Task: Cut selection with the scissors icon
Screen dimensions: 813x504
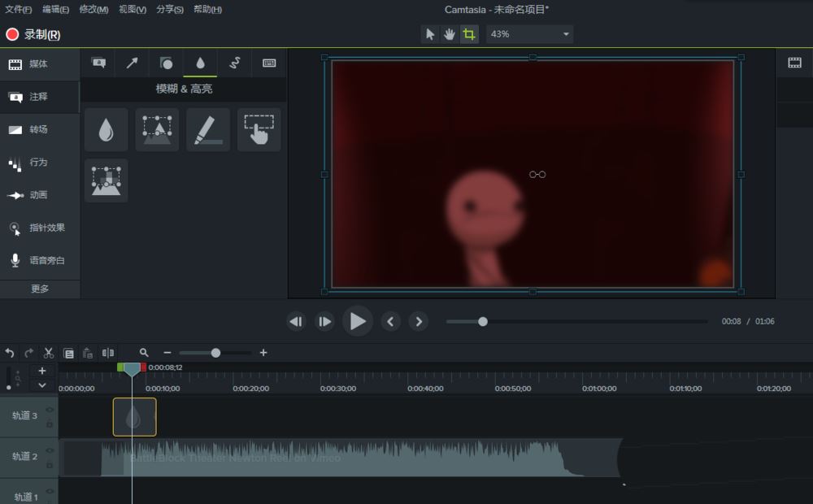Action: (49, 353)
